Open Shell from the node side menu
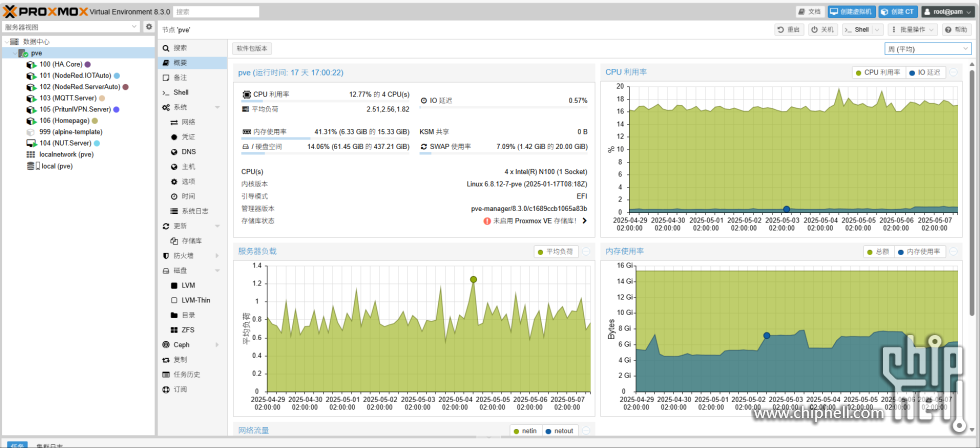Image resolution: width=980 pixels, height=448 pixels. pyautogui.click(x=192, y=92)
